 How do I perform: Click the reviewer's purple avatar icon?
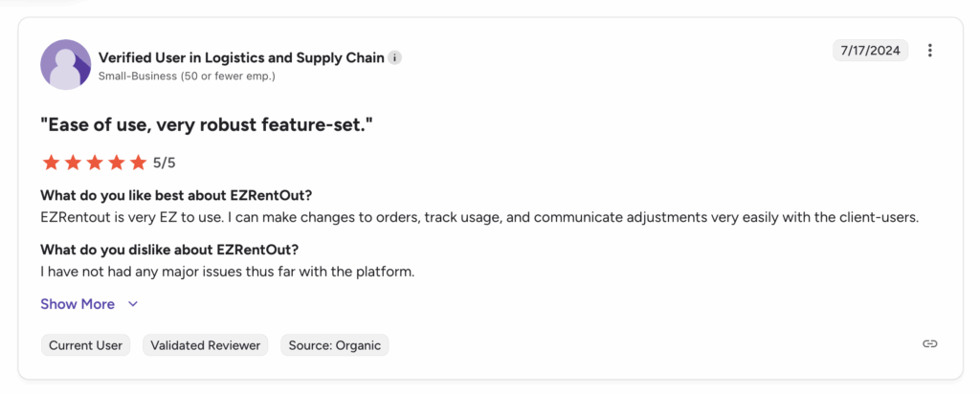tap(65, 65)
